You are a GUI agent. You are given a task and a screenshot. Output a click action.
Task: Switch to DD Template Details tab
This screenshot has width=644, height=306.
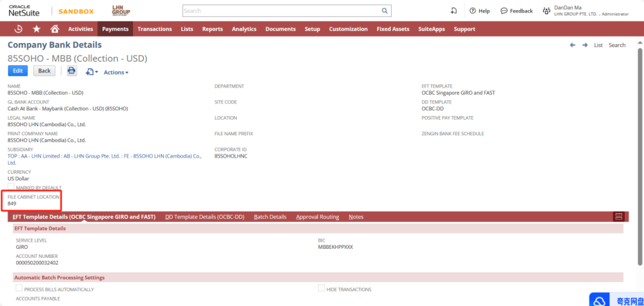tap(205, 217)
